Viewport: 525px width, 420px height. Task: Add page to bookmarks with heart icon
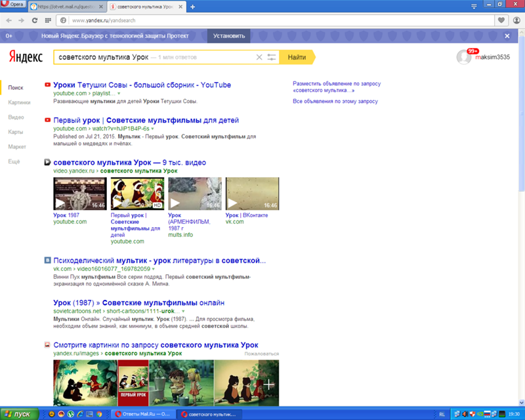(501, 20)
